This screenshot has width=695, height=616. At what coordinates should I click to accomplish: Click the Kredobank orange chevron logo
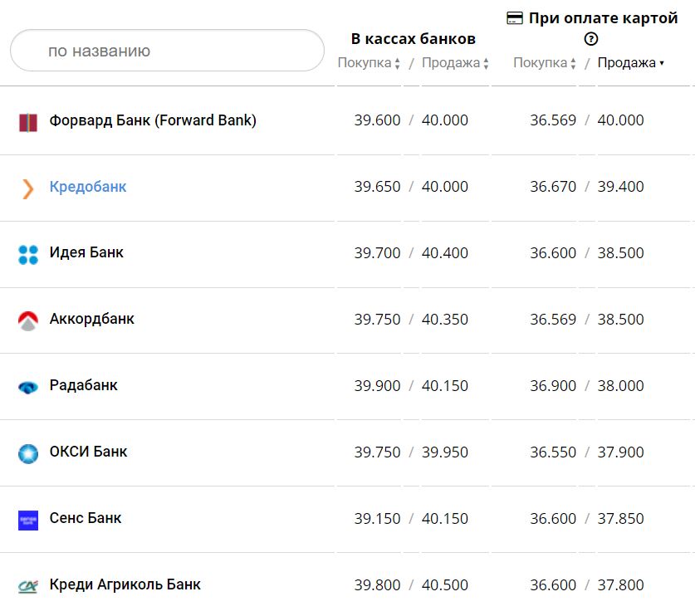click(x=28, y=188)
